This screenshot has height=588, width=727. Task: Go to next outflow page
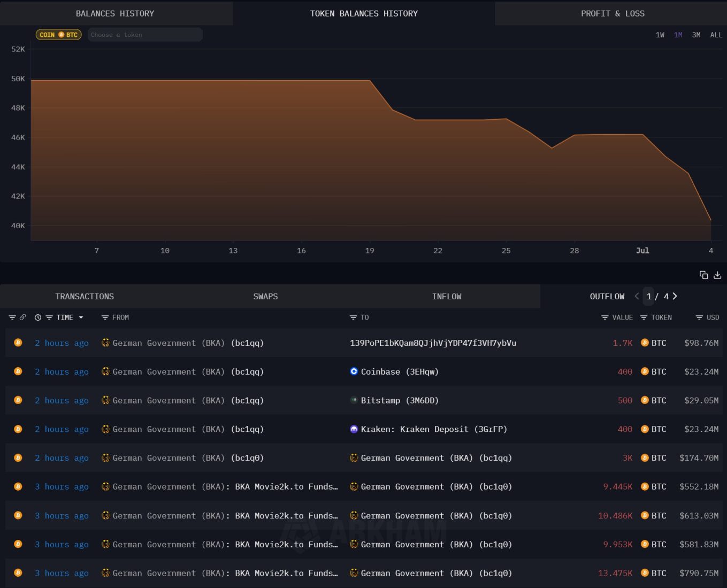[675, 296]
